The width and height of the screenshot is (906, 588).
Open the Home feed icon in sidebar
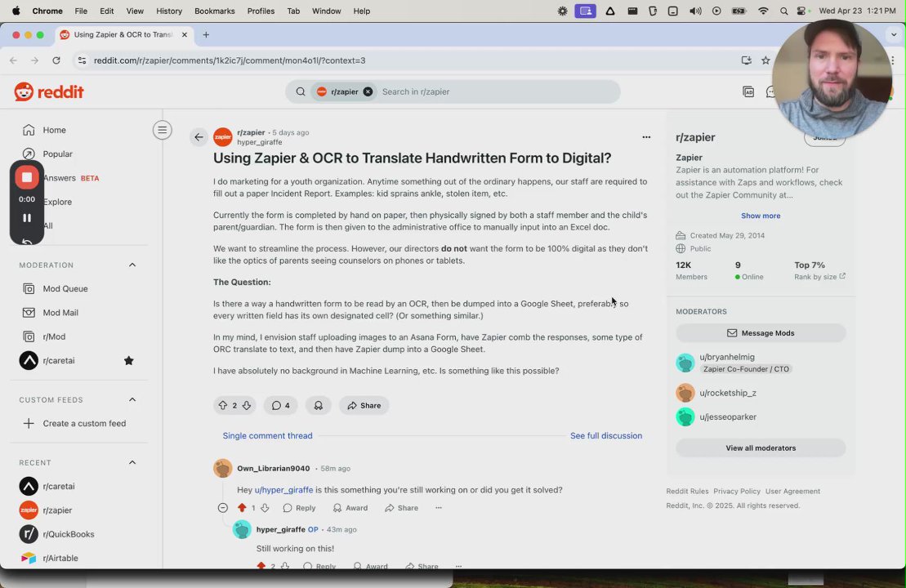pos(29,130)
